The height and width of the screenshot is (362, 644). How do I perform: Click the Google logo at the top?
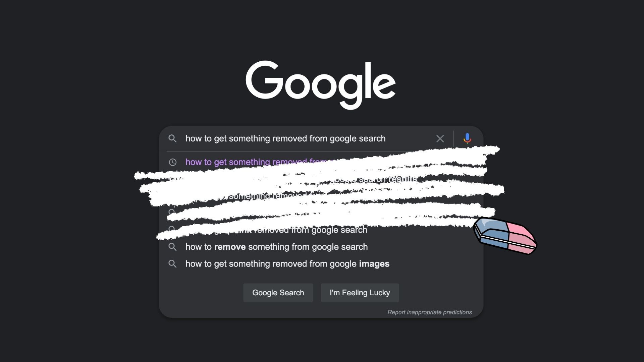coord(322,84)
